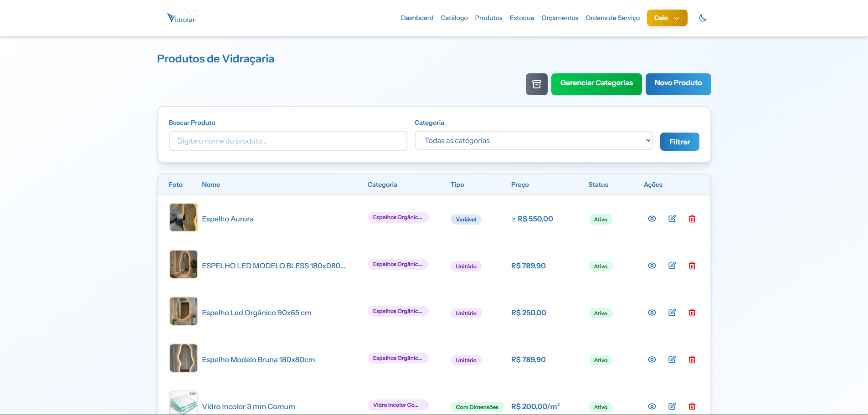The width and height of the screenshot is (868, 415).
Task: Open Produtos navigation link
Action: coord(488,18)
